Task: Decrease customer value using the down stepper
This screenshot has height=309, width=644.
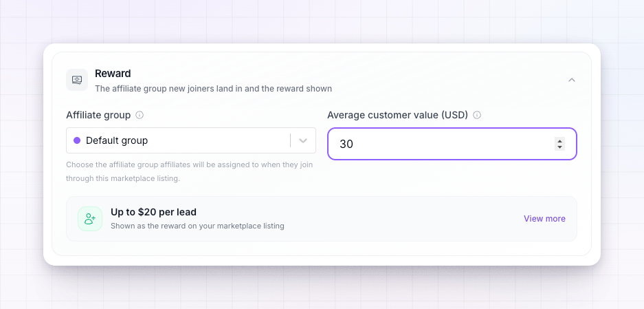Action: (559, 147)
